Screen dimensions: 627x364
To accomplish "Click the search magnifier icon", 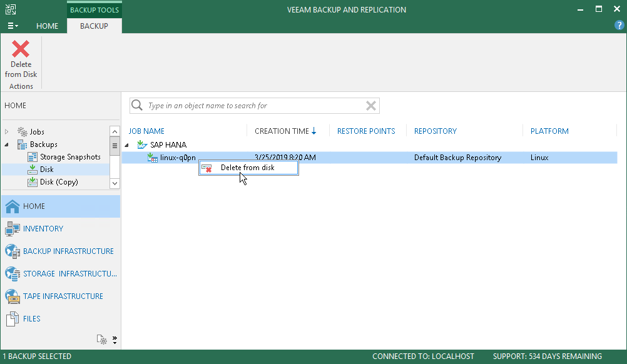I will coord(137,105).
